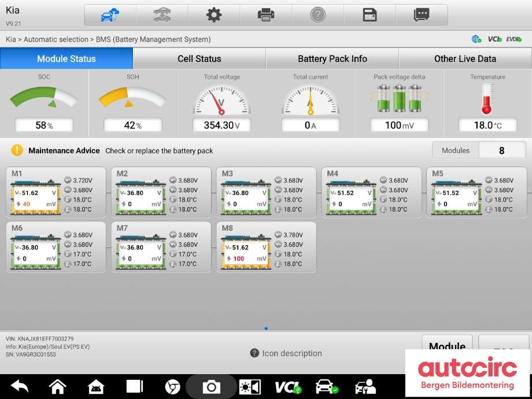Tap the Kia V9.21 title at top left
The height and width of the screenshot is (399, 532).
coord(13,16)
